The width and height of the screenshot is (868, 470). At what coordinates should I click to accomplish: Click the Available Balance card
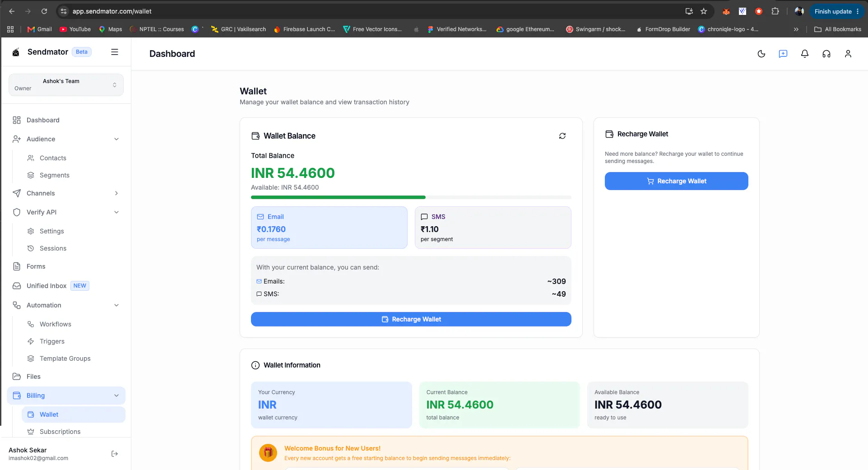[668, 405]
